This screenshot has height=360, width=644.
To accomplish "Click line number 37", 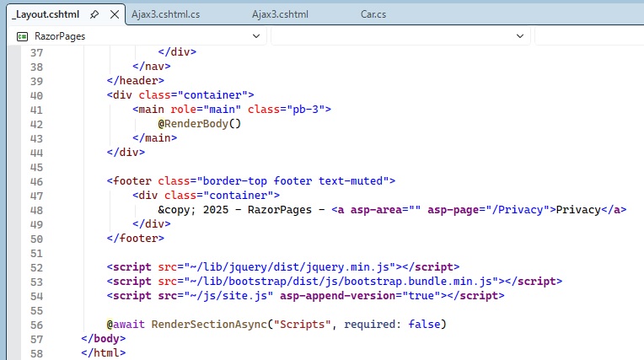I will [x=36, y=52].
